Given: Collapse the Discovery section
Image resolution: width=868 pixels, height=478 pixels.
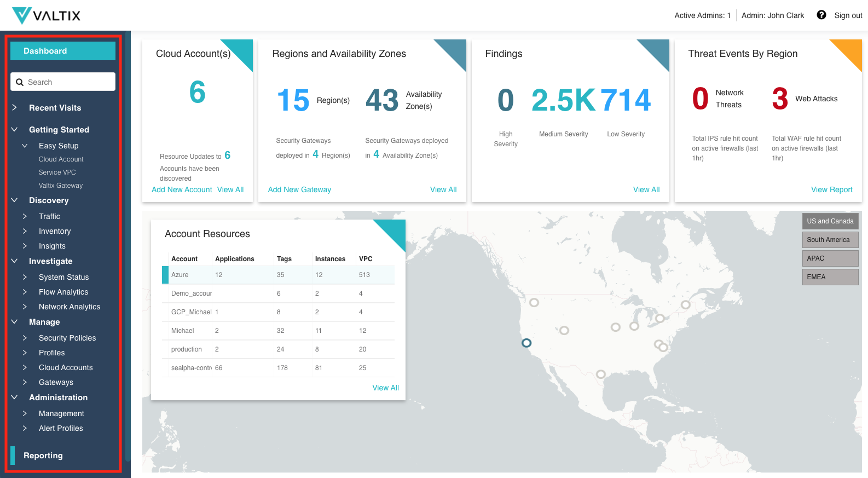Looking at the screenshot, I should (15, 200).
